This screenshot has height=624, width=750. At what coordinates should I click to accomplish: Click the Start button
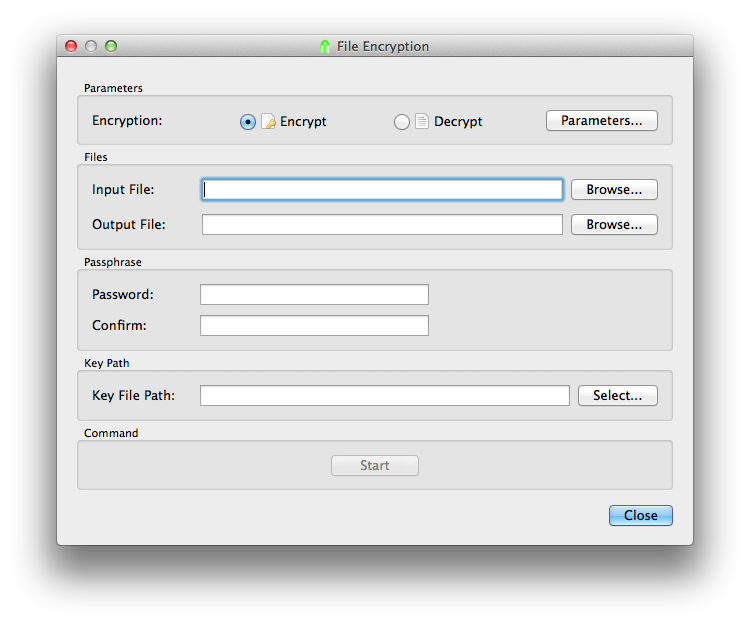375,465
